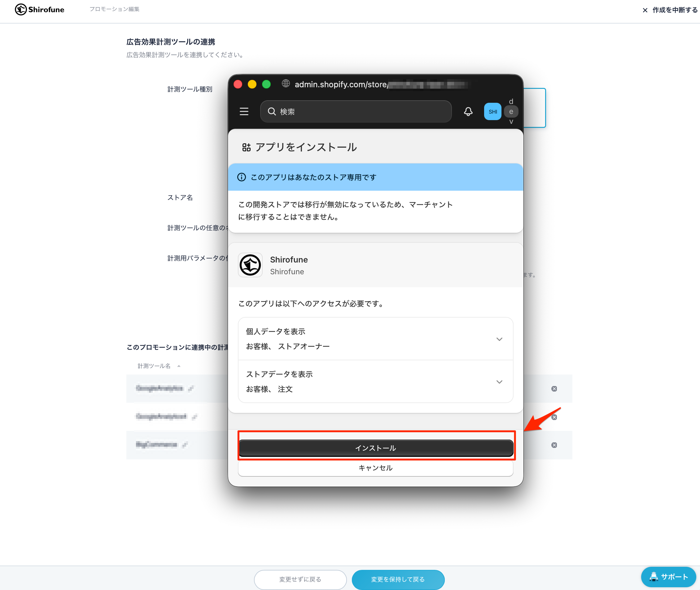Edit the first measurement tool name pencil

[x=191, y=388]
